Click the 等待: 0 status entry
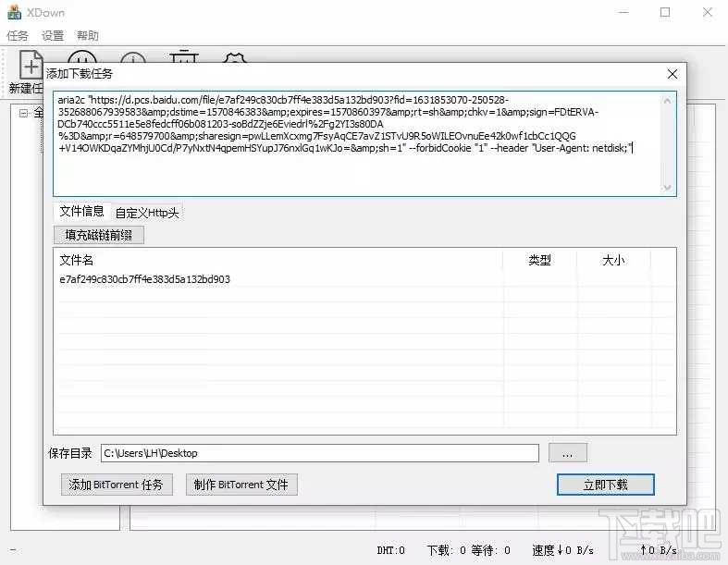The image size is (728, 565). point(491,550)
